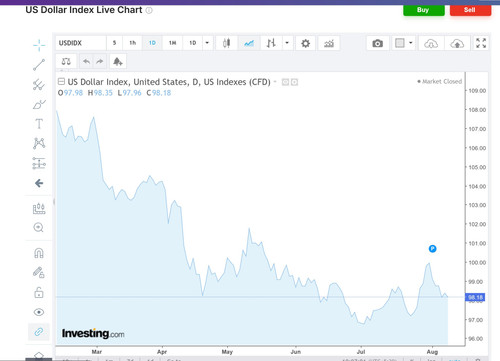Open the bar style dropdown arrow

pyautogui.click(x=287, y=43)
